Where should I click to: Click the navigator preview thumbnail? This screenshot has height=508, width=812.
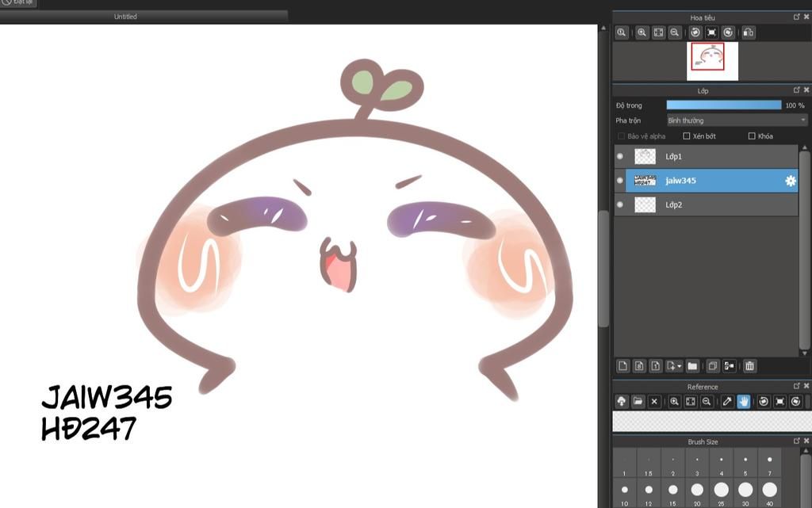tap(712, 61)
